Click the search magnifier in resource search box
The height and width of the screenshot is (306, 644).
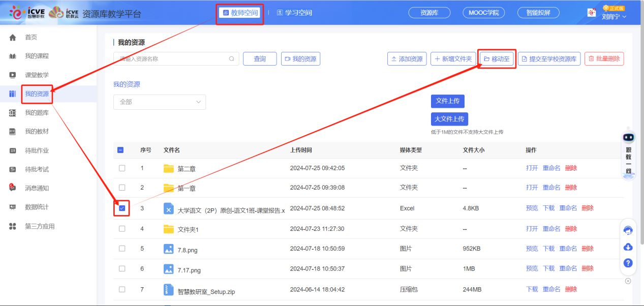232,58
